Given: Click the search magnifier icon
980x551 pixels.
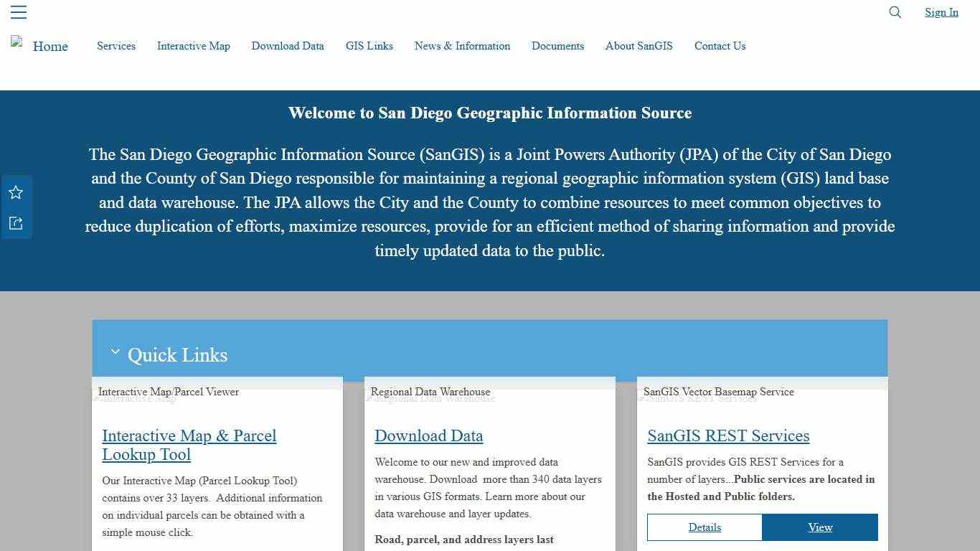Looking at the screenshot, I should [x=895, y=12].
